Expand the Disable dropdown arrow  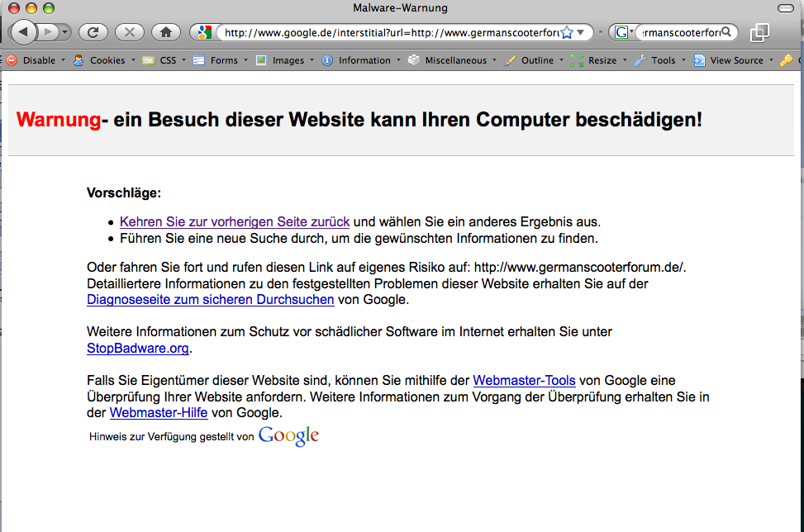coord(63,60)
